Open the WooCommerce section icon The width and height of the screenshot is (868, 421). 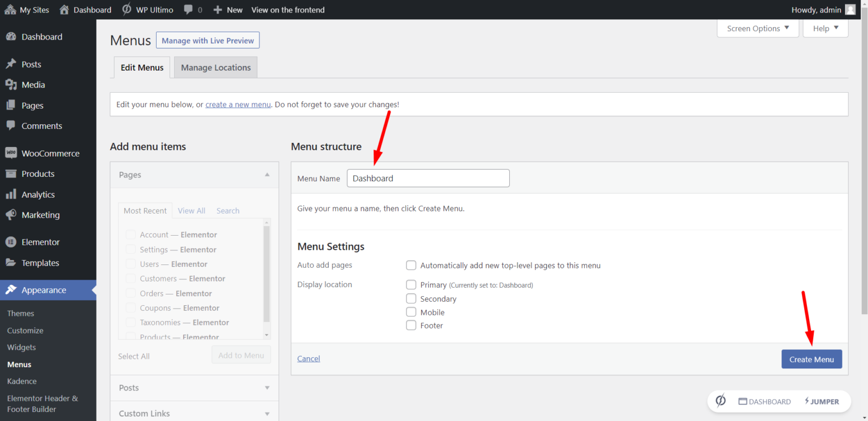11,153
